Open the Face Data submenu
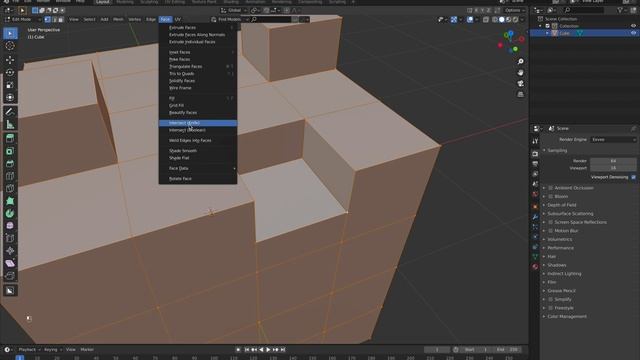This screenshot has width=640, height=360. click(198, 168)
